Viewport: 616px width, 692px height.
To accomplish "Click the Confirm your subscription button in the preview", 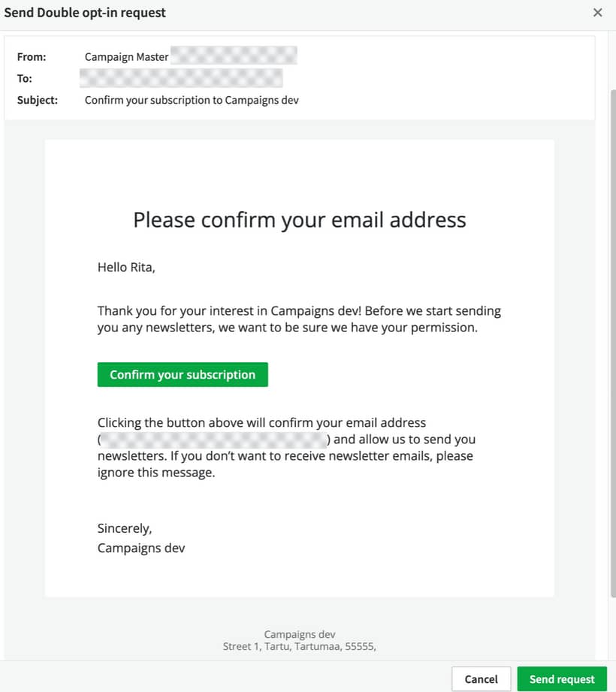I will click(x=183, y=374).
